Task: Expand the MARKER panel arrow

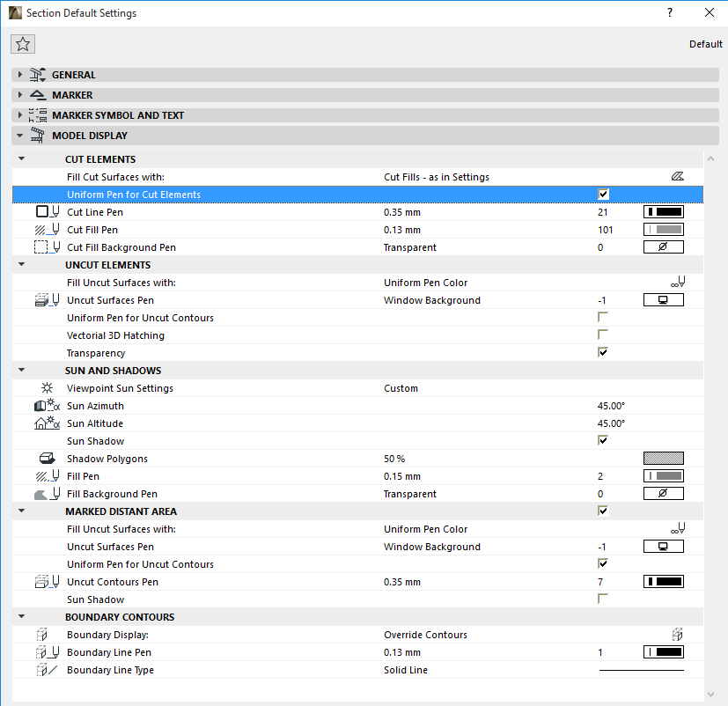Action: 19,95
